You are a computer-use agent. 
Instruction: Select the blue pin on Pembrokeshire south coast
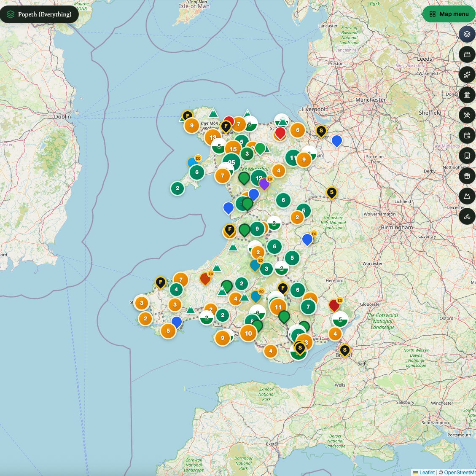click(x=176, y=323)
